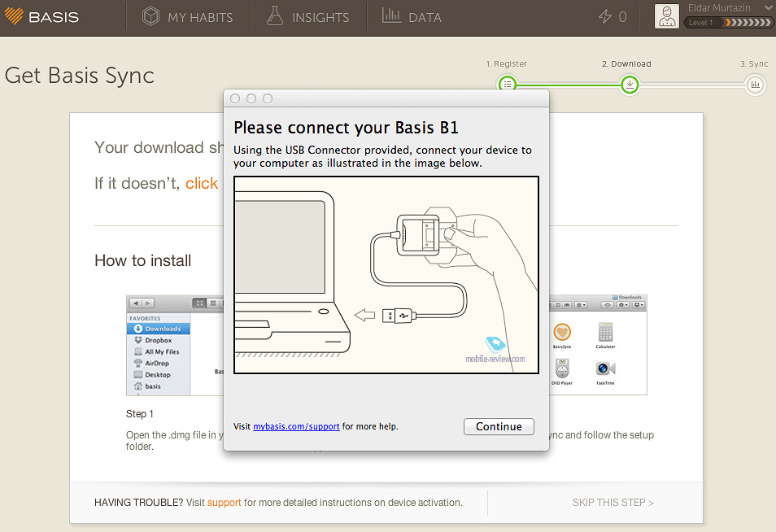Viewport: 776px width, 532px height.
Task: Click the Dropbox toolbar dropdown in Finder screenshot
Action: (x=639, y=305)
